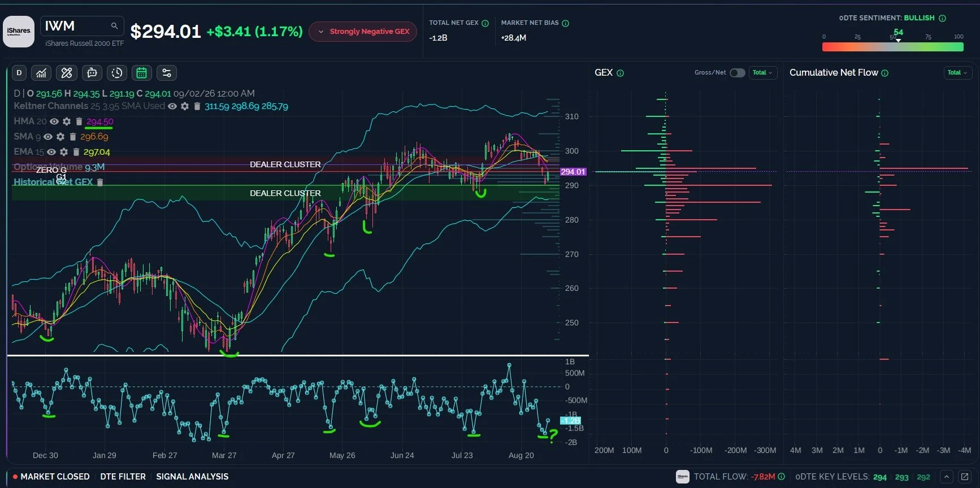Toggle SMA 9 visibility eye

(48, 137)
